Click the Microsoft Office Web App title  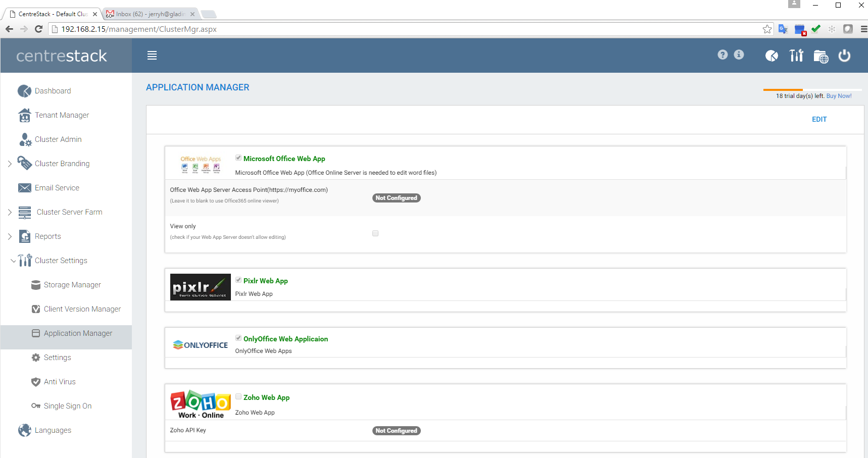(284, 159)
